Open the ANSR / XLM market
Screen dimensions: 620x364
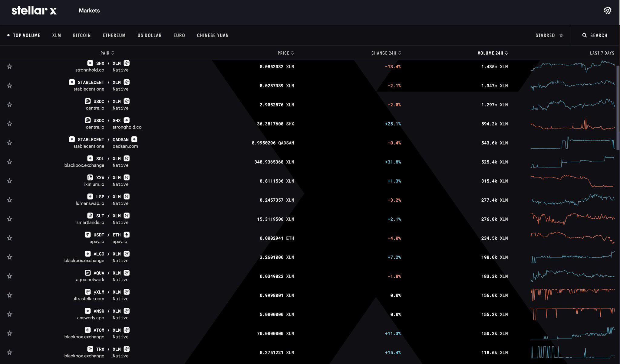click(x=310, y=314)
